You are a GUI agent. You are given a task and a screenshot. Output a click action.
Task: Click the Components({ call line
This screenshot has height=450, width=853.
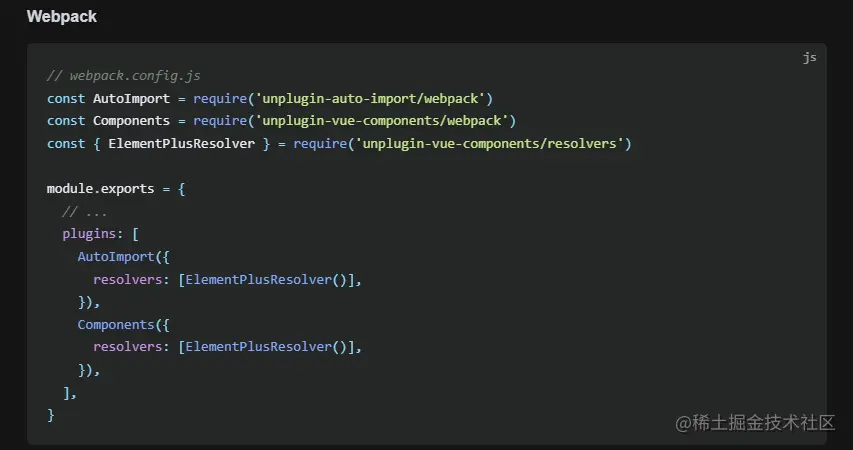click(123, 325)
